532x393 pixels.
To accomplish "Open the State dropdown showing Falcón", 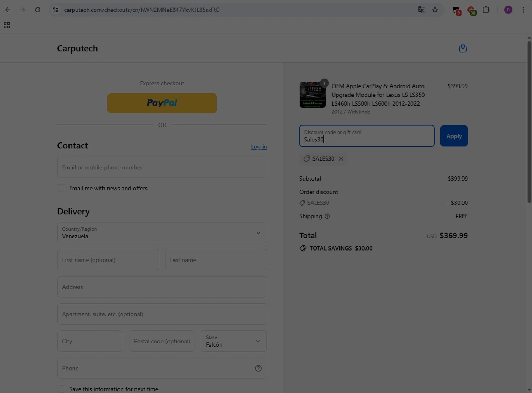I will coord(234,341).
